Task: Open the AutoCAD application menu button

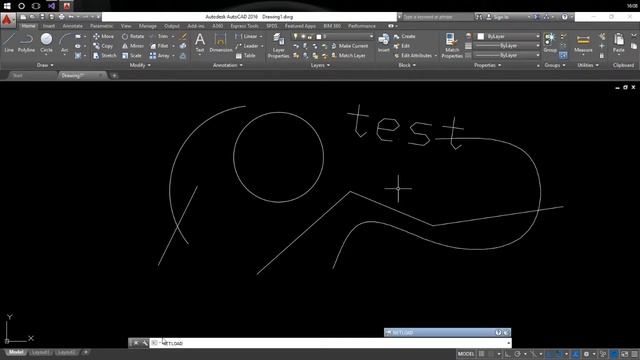Action: pyautogui.click(x=7, y=20)
